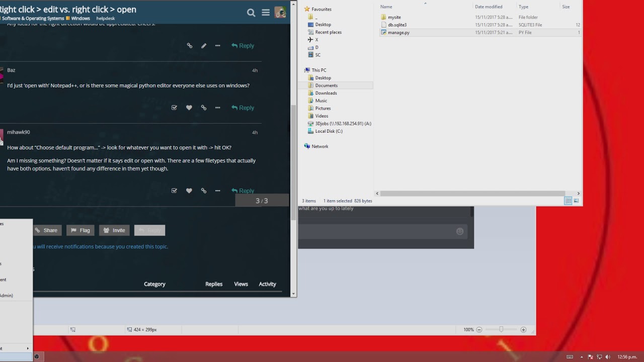Image resolution: width=644 pixels, height=362 pixels.
Task: Sort files by Date modified column
Action: coord(489,7)
